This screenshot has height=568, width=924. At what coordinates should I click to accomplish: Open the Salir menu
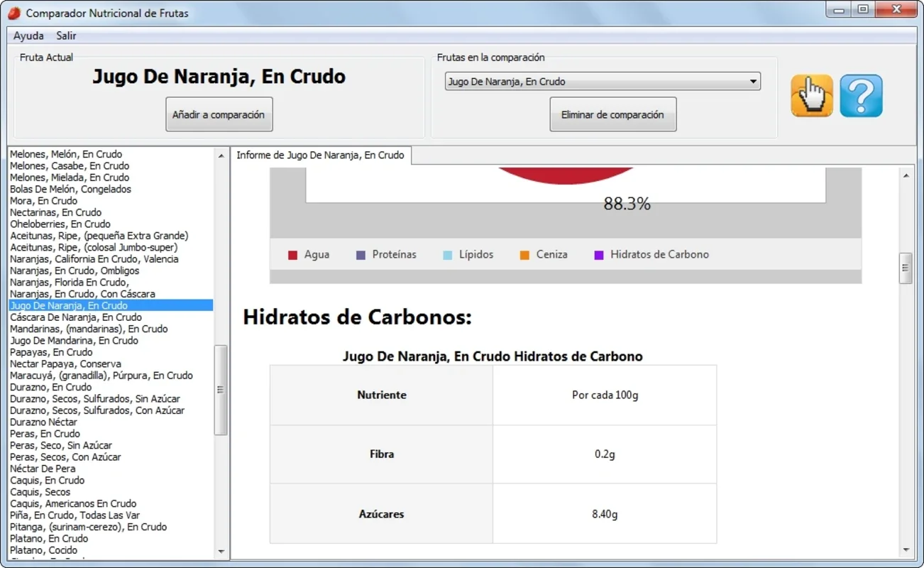[x=67, y=35]
